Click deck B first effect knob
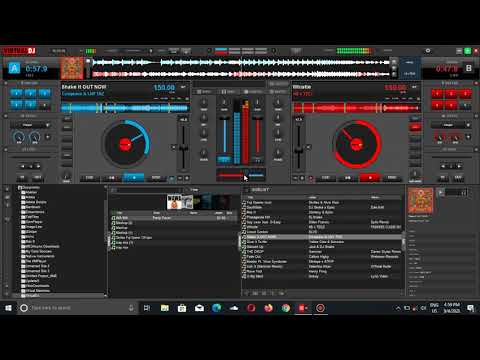The width and height of the screenshot is (480, 360). click(440, 137)
